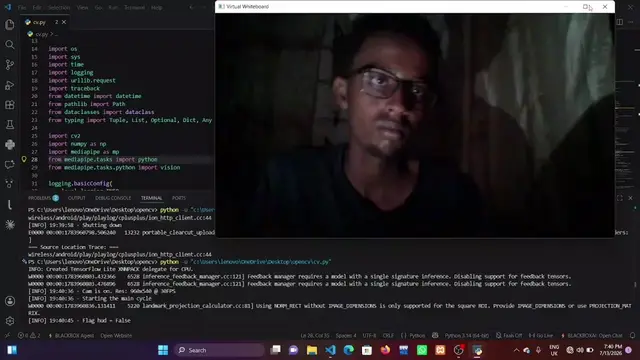Click line 28 'from mediapipe.tasks import python'
Viewport: 640px width, 360px height.
pyautogui.click(x=103, y=160)
